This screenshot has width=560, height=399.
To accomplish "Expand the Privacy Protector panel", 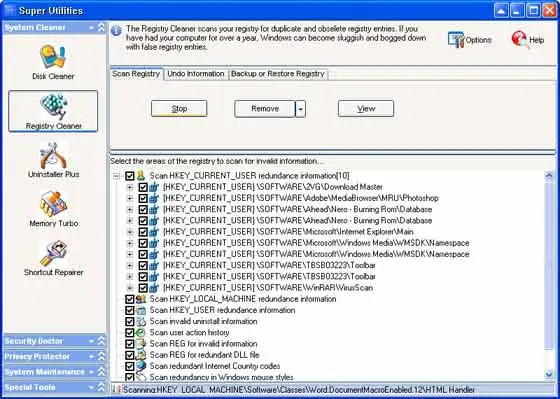I will pos(101,356).
